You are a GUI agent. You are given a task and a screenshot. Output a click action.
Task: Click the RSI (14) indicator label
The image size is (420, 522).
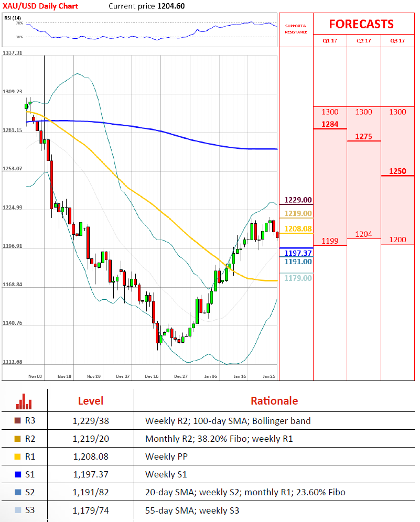pyautogui.click(x=13, y=18)
